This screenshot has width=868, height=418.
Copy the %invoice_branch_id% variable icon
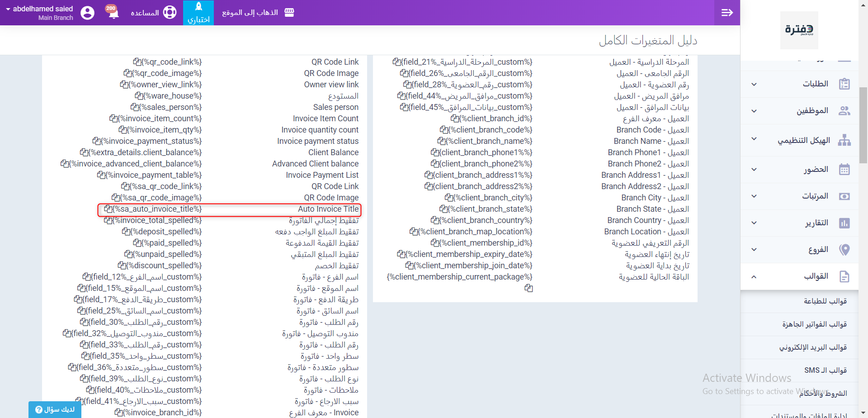[118, 413]
